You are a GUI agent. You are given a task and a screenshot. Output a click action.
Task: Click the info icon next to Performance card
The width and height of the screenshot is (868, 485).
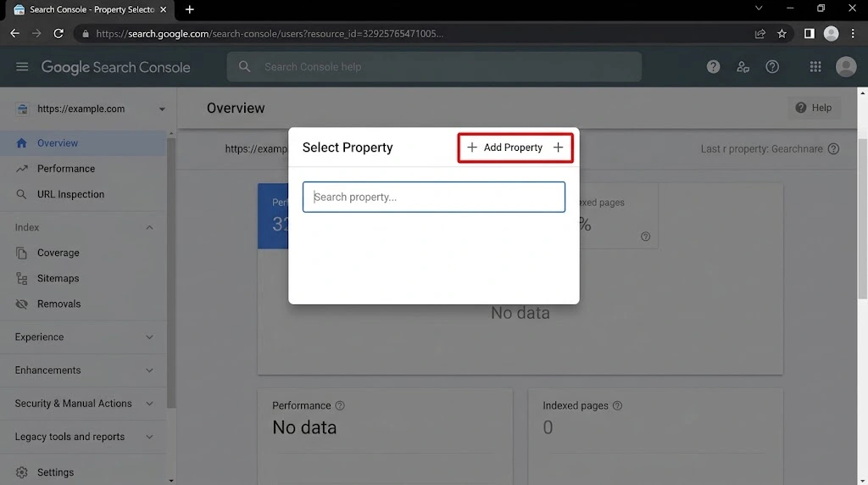pyautogui.click(x=340, y=406)
